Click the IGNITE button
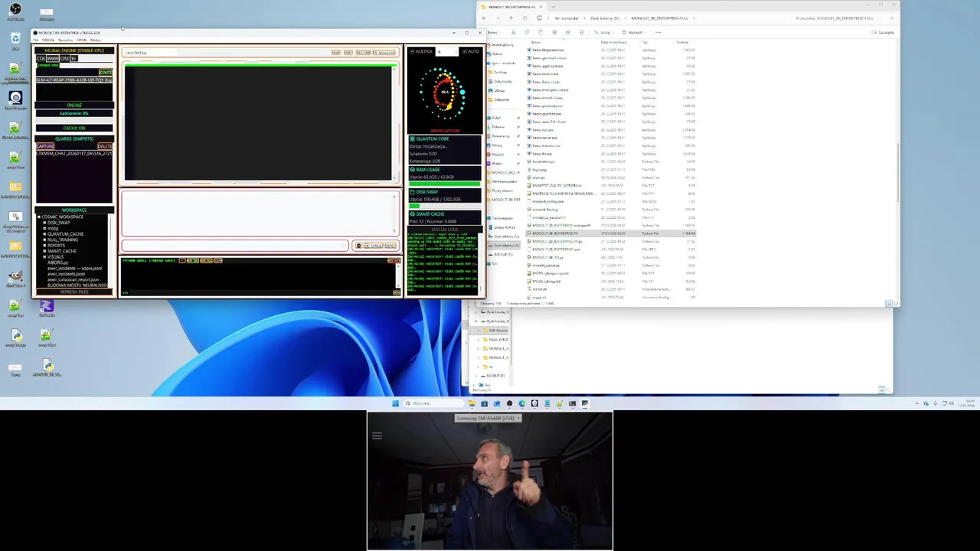Screen dimensions: 980x551 coord(106,72)
